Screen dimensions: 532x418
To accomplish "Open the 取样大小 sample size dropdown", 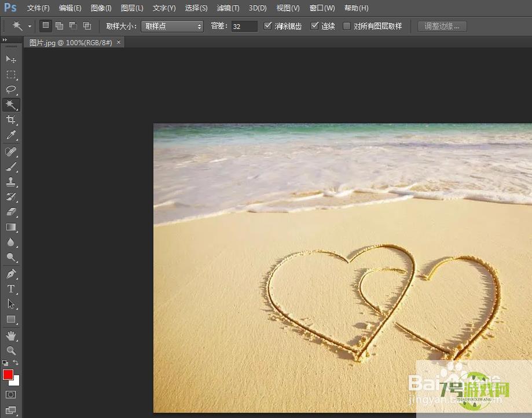I will pyautogui.click(x=172, y=26).
